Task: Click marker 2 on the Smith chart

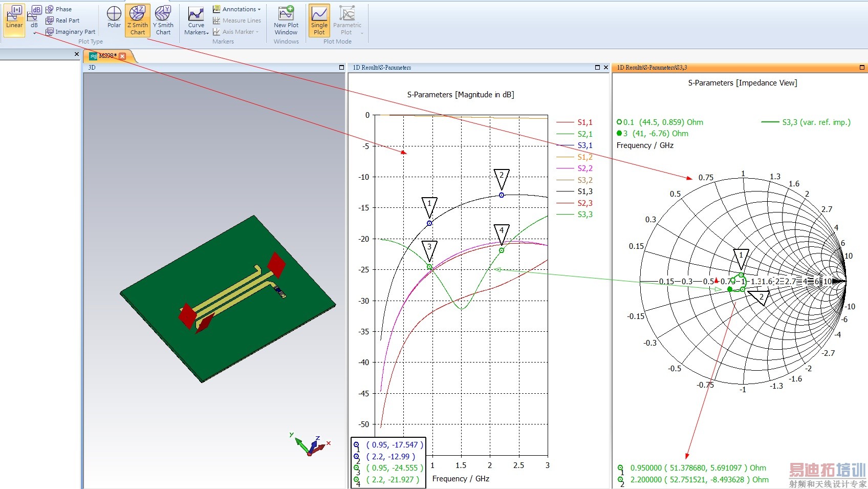Action: (x=759, y=297)
